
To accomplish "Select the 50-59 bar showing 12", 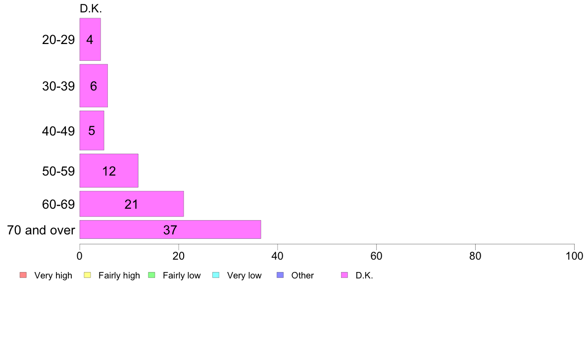I will 109,171.
